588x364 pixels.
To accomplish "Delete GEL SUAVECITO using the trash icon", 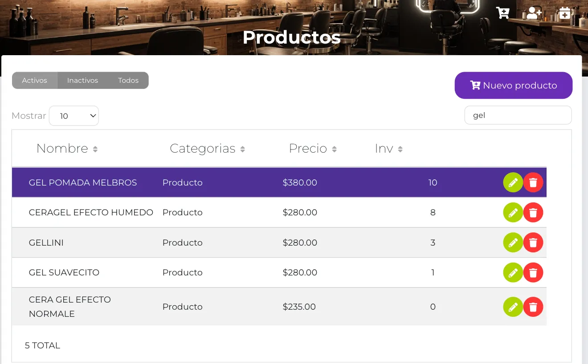I will 533,272.
